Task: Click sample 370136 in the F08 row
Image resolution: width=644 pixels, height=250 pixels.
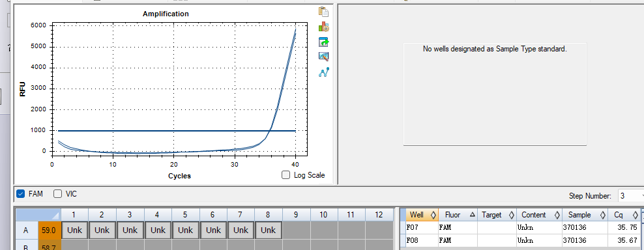Action: (x=585, y=240)
